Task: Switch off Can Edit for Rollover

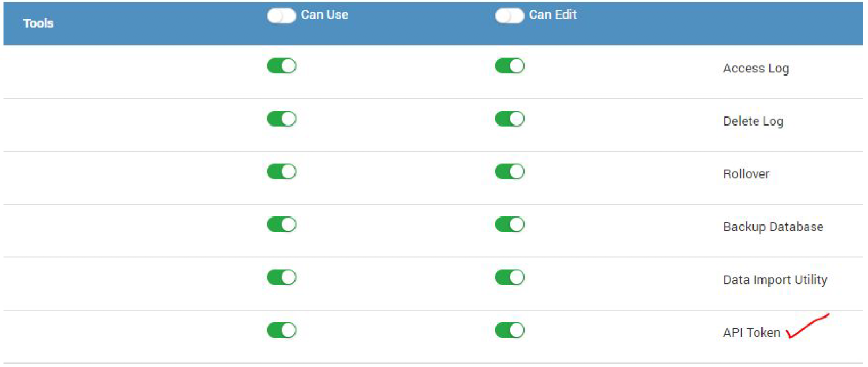Action: tap(509, 172)
